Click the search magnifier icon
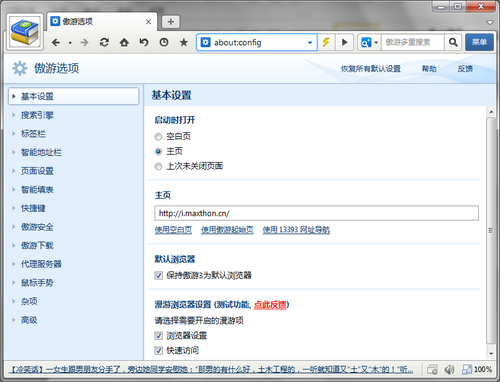 [x=453, y=42]
